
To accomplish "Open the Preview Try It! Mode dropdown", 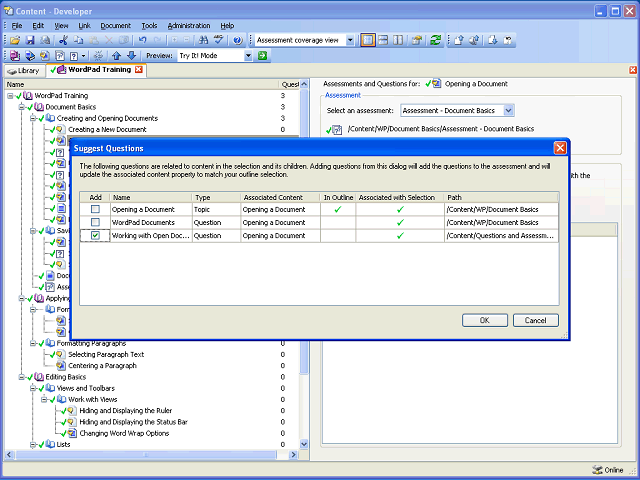I will [x=248, y=56].
